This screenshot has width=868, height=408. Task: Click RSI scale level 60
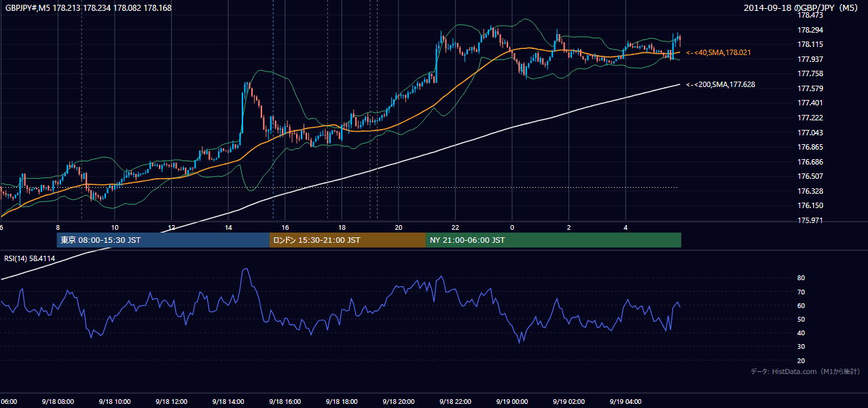tap(801, 305)
